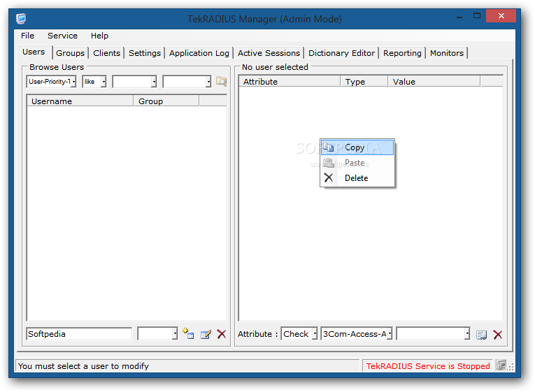Click 'You must select a user to modify' message
The height and width of the screenshot is (392, 535).
click(x=84, y=366)
